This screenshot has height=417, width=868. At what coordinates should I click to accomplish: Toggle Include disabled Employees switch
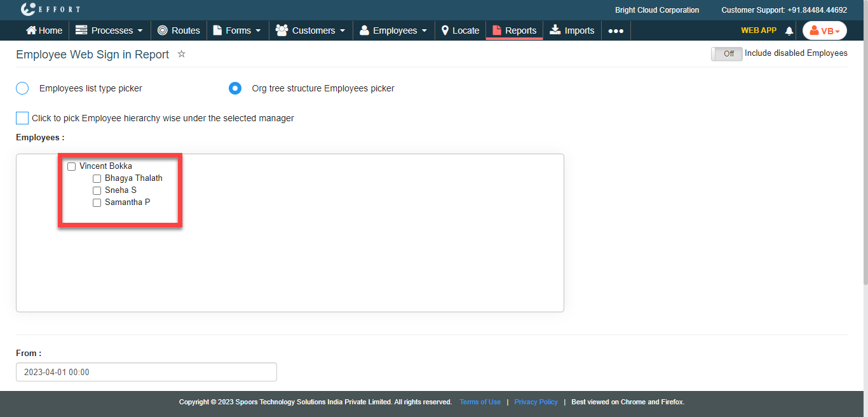click(x=726, y=54)
